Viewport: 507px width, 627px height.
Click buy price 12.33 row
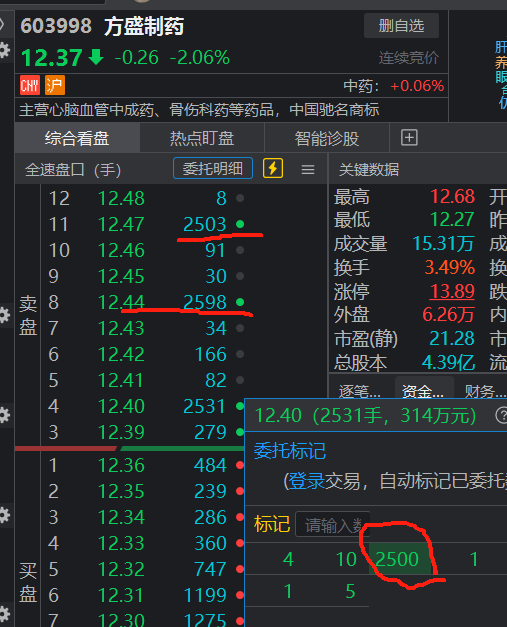click(121, 543)
